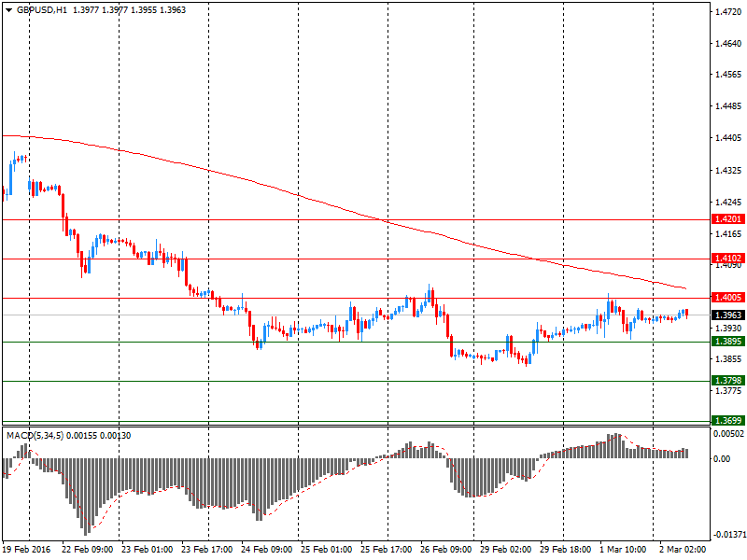Screen dimensions: 747x560
Task: Click the 1 Mar 10:00 time label
Action: [623, 549]
